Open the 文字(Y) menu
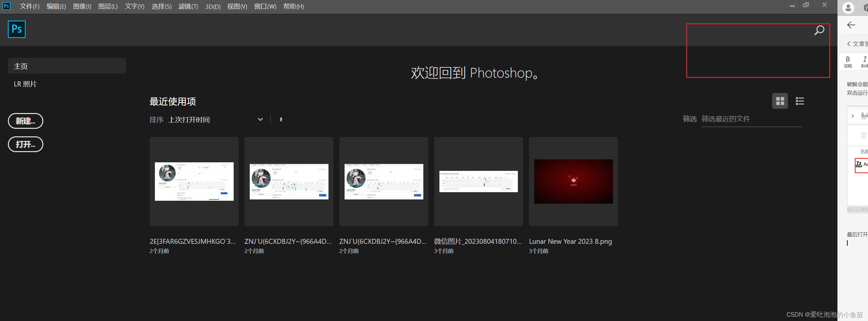868x321 pixels. [135, 6]
